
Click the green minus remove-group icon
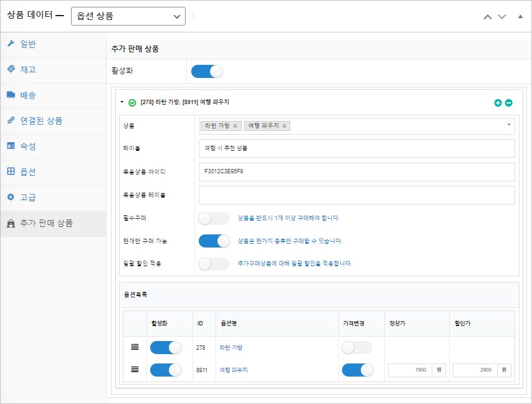click(508, 103)
